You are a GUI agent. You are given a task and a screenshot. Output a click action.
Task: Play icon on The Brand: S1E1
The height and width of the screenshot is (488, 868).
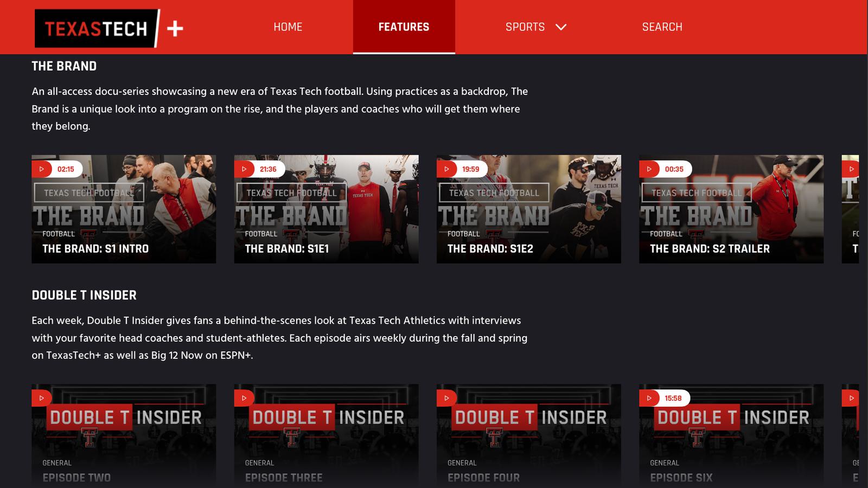(x=244, y=169)
